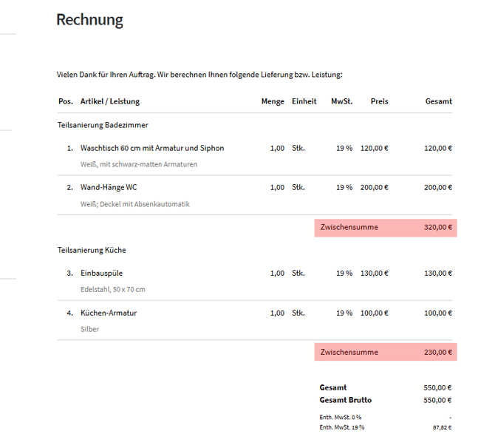495x448 pixels.
Task: Click the Waschtisch price 120,00 € in Preis column
Action: coord(374,148)
